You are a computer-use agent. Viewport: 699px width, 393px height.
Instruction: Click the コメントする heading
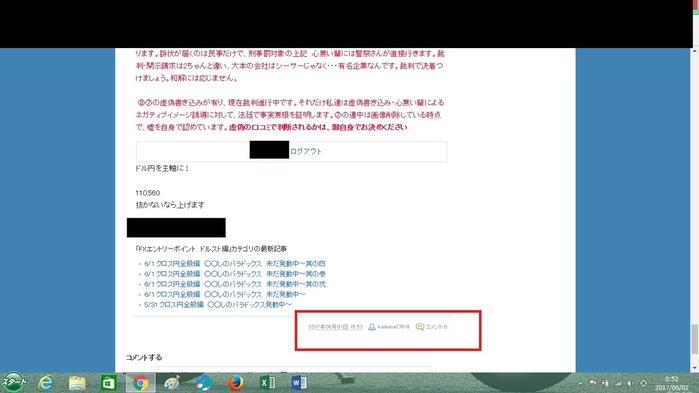click(144, 357)
